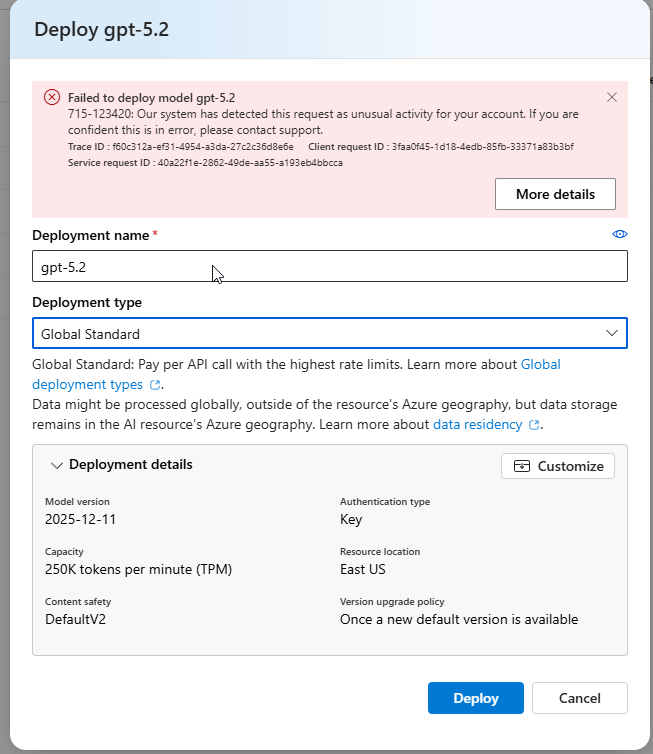Follow the data residency link

point(477,425)
